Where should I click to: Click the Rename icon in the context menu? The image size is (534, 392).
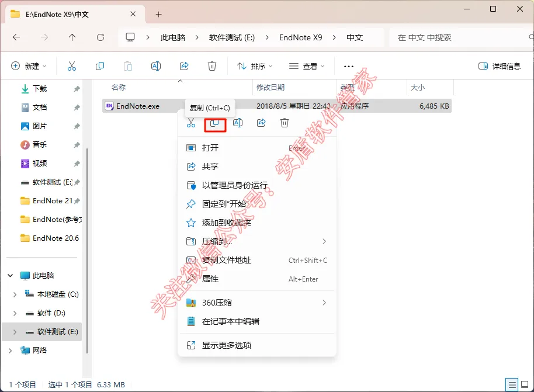238,123
